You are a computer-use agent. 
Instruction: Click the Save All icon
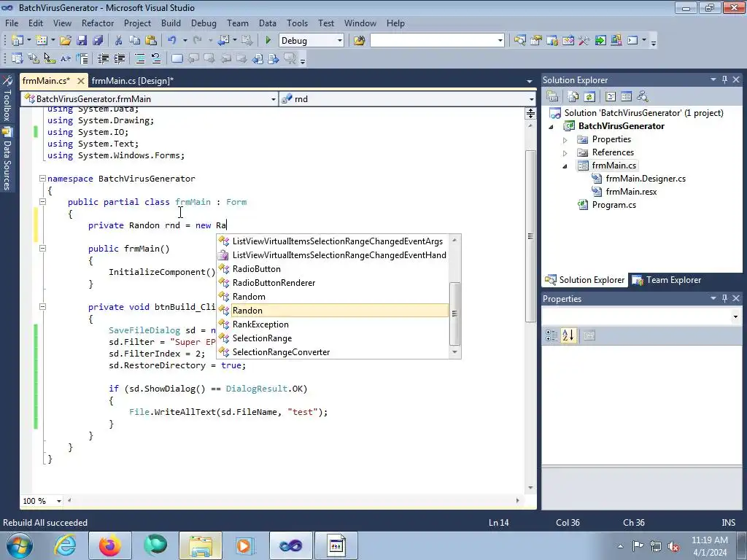98,41
